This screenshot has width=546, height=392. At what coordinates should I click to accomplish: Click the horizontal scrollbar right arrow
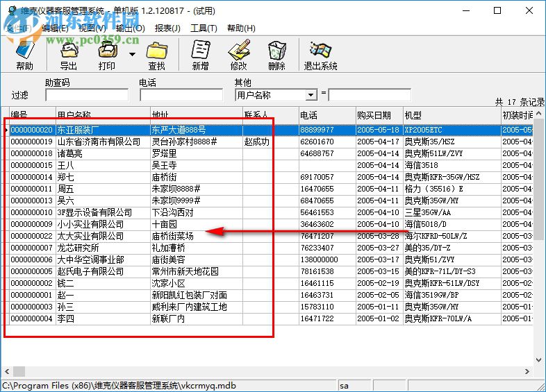[x=527, y=371]
